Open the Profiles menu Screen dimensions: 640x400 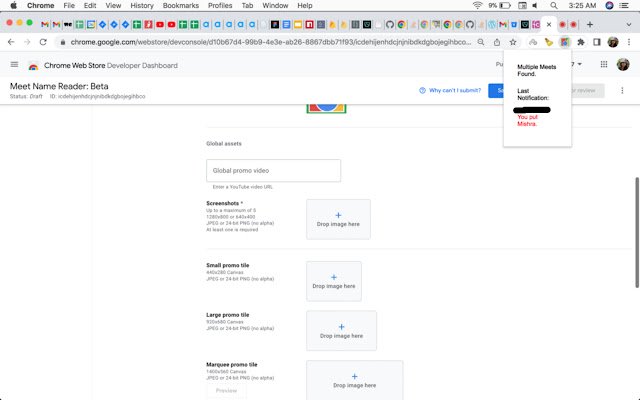click(x=220, y=6)
